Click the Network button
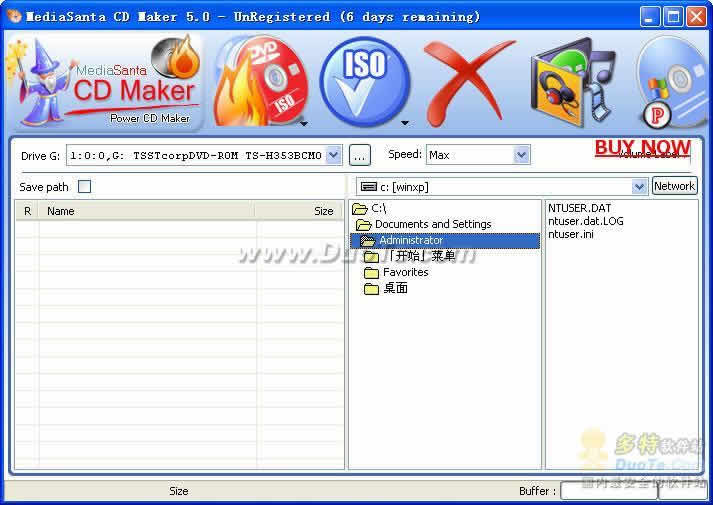 click(x=675, y=186)
